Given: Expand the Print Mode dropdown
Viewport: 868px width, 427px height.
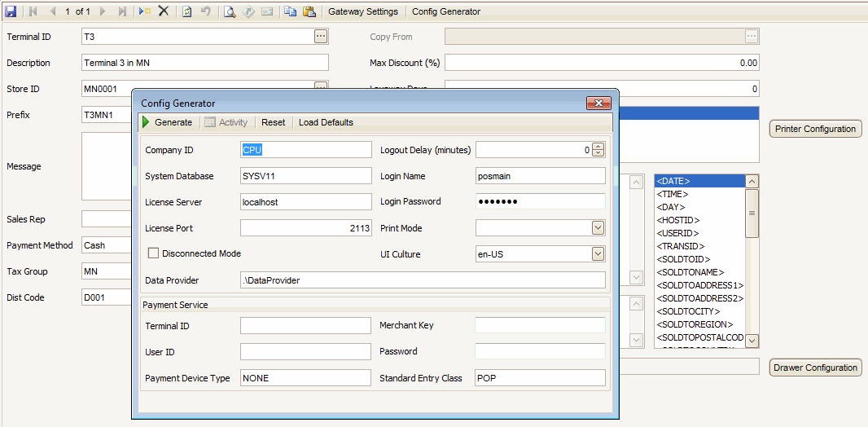Looking at the screenshot, I should click(x=598, y=228).
